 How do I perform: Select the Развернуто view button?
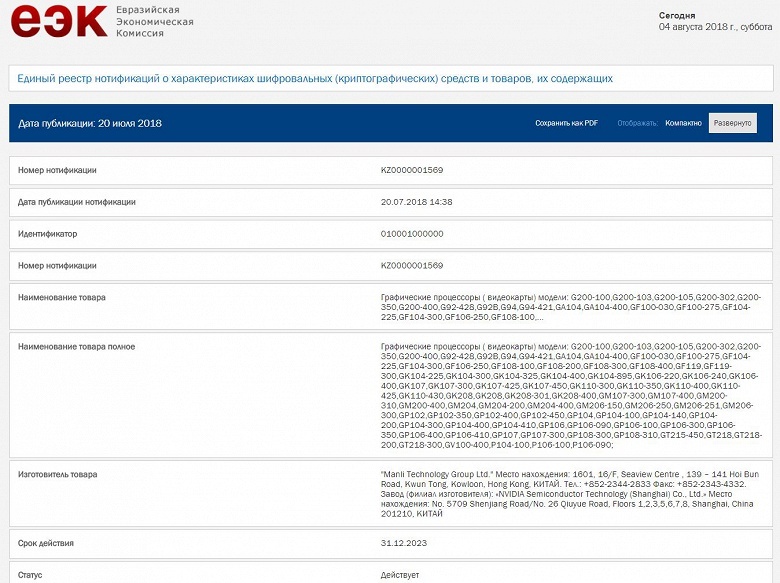coord(732,123)
